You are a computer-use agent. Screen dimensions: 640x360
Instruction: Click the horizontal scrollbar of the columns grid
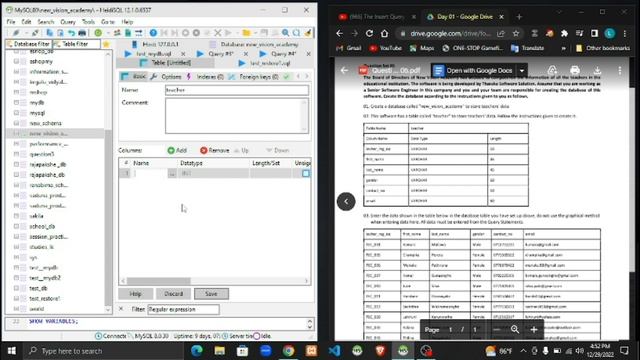point(158,281)
